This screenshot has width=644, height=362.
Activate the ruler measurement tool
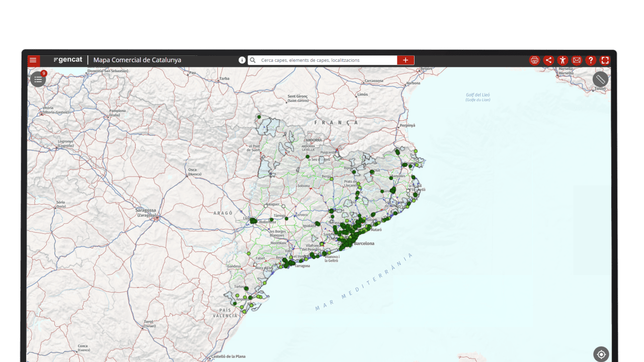pyautogui.click(x=600, y=79)
